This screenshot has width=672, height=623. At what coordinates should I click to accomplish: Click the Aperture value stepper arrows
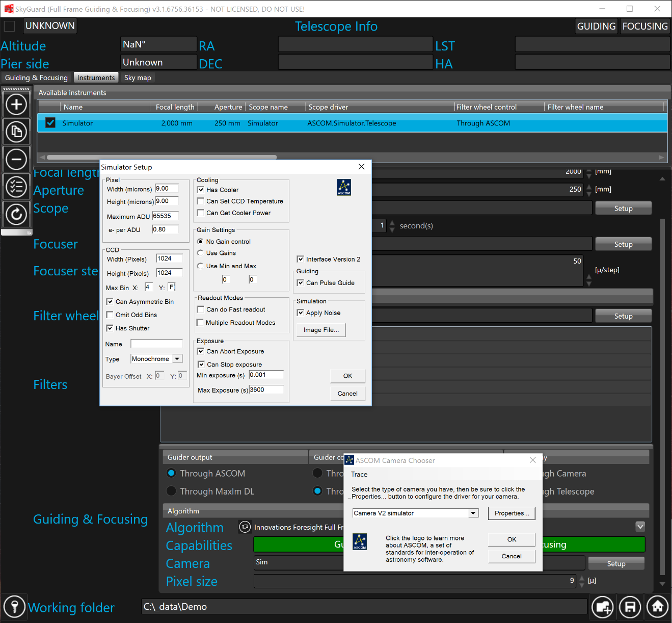pyautogui.click(x=589, y=189)
